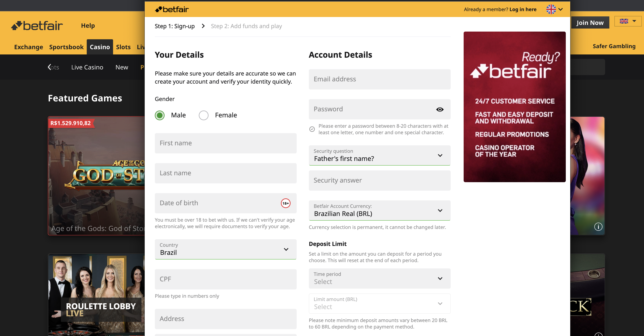The height and width of the screenshot is (336, 644).
Task: Open the Time period dropdown
Action: [379, 278]
